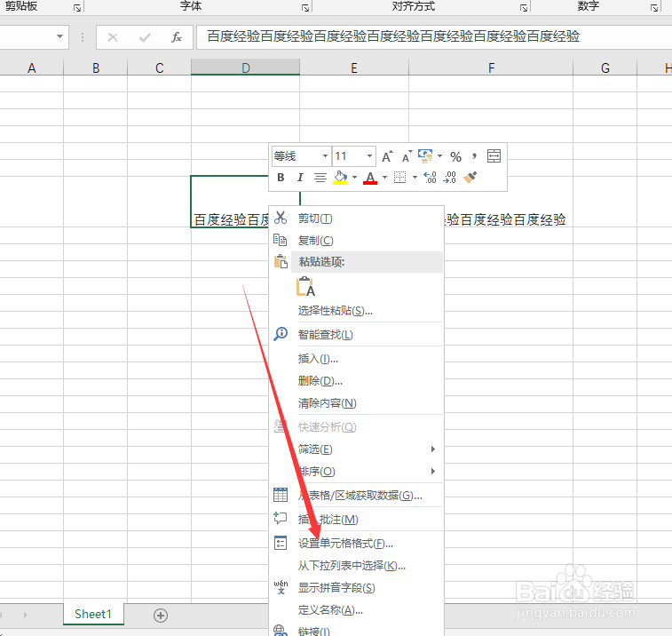Click the Format Cells icon
The height and width of the screenshot is (636, 672).
[x=281, y=543]
